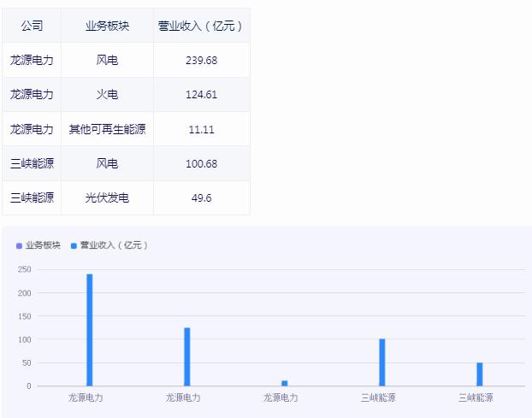Click the 其他可再生能源 table cell
532x418 pixels.
point(107,129)
